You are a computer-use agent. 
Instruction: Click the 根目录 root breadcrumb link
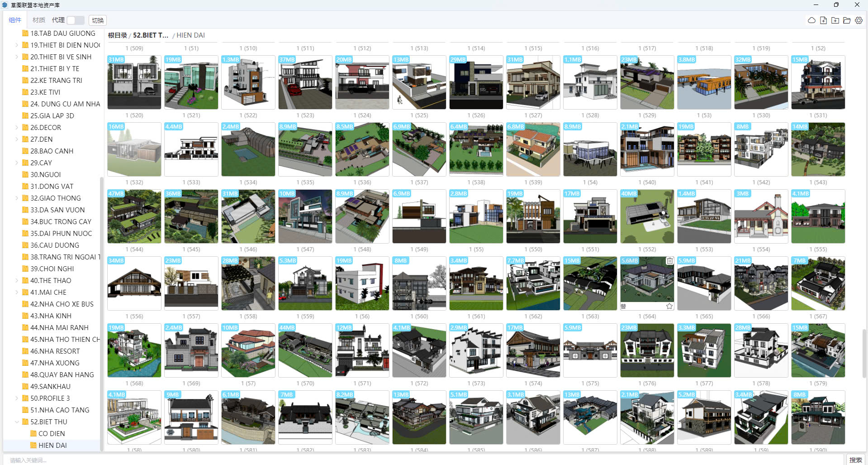117,35
